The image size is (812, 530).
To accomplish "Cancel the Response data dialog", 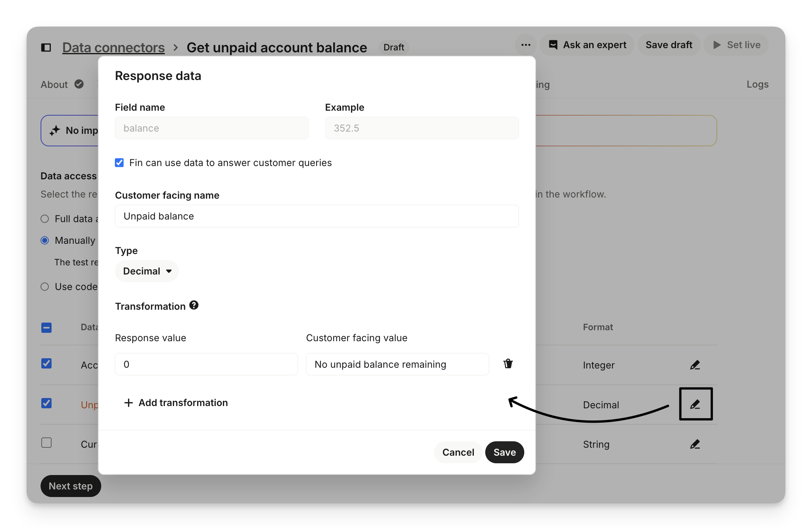I will [x=458, y=452].
